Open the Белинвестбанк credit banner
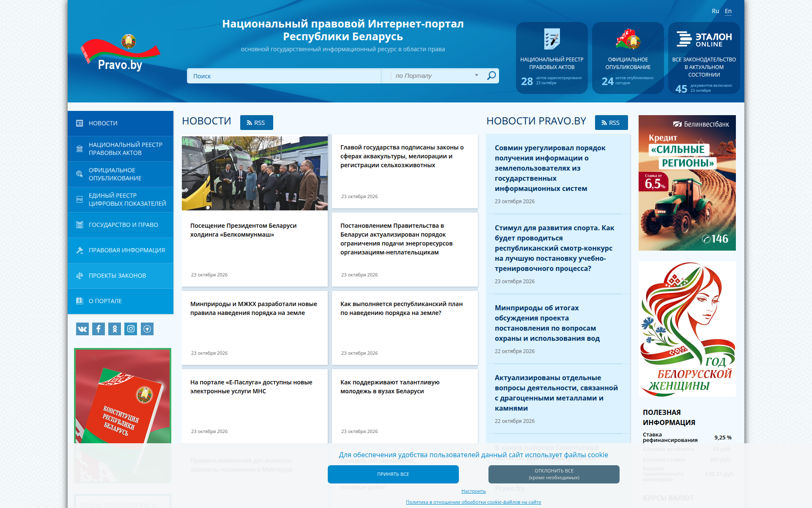This screenshot has height=508, width=812. click(x=687, y=183)
